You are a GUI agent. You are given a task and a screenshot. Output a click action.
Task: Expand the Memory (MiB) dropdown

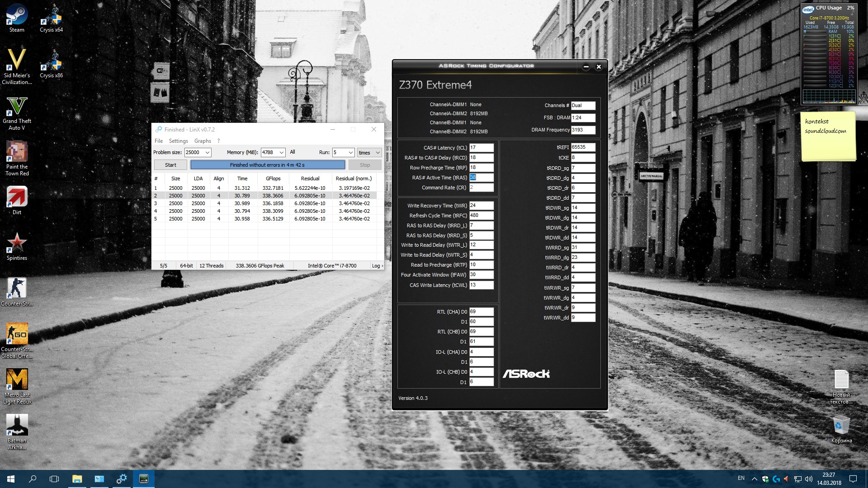281,153
